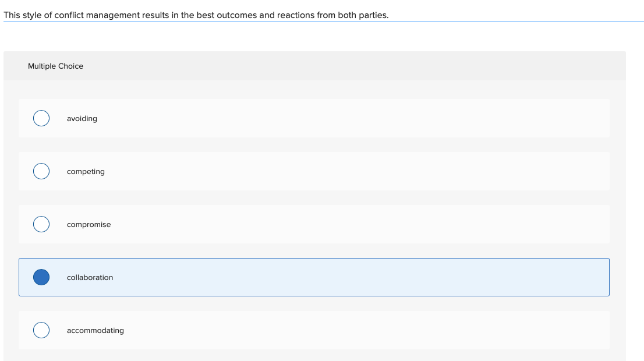
Task: Select the compromise radio button
Action: point(41,224)
